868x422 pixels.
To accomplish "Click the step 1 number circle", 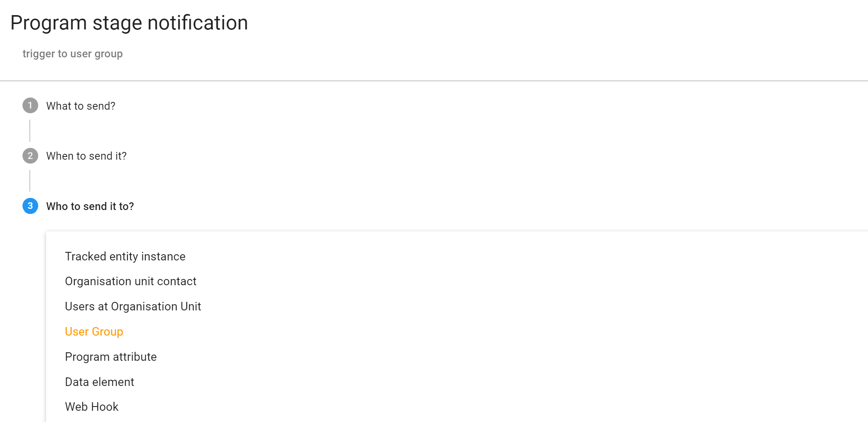I will point(30,105).
